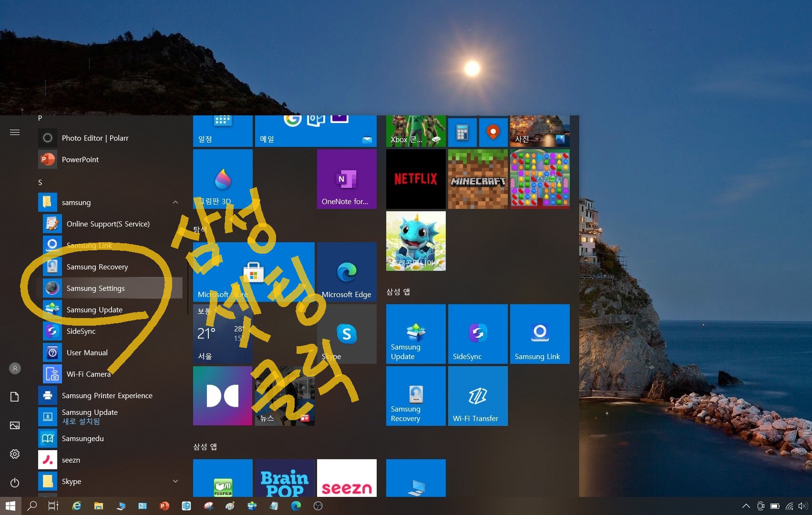Open the Microsoft Store tile
Image resolution: width=812 pixels, height=515 pixels.
click(x=254, y=272)
